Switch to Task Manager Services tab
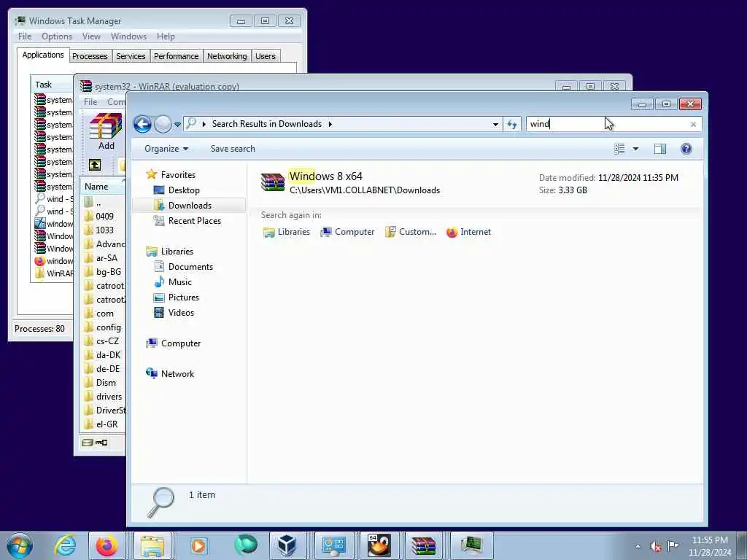747x560 pixels. pos(131,56)
